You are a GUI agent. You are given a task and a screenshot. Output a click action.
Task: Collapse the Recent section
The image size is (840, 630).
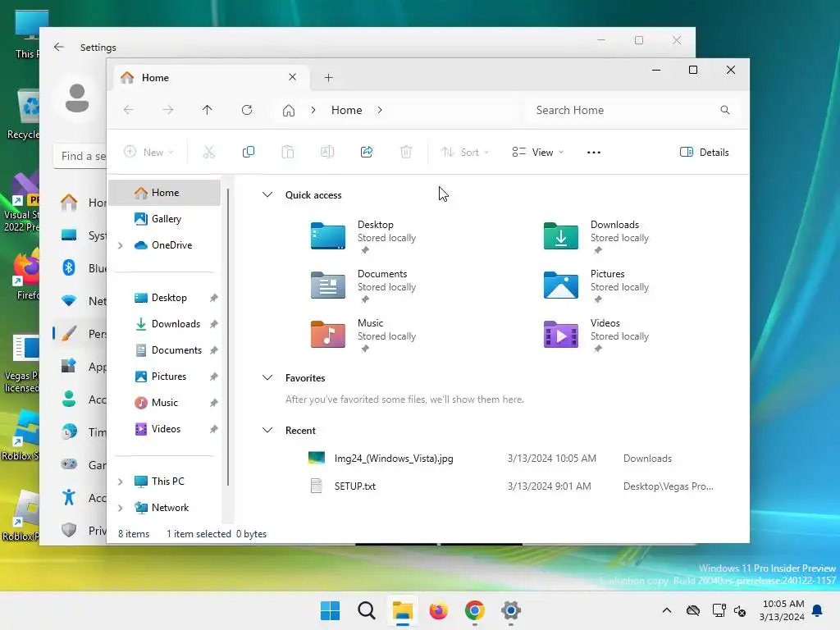[x=267, y=430]
